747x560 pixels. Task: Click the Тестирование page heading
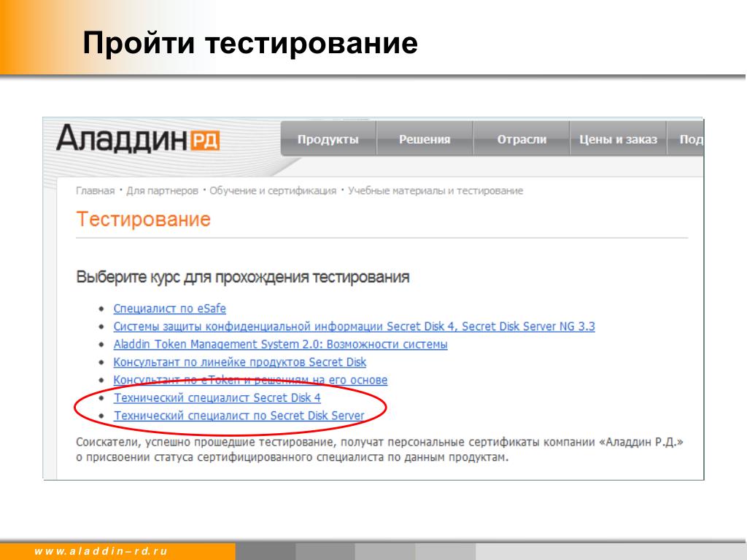tap(144, 219)
